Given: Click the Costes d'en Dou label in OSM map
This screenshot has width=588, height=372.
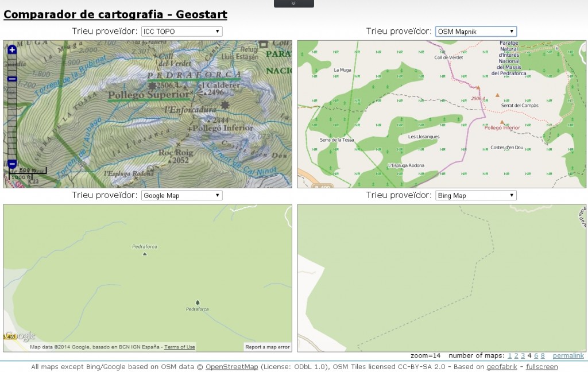Looking at the screenshot, I should coord(506,148).
